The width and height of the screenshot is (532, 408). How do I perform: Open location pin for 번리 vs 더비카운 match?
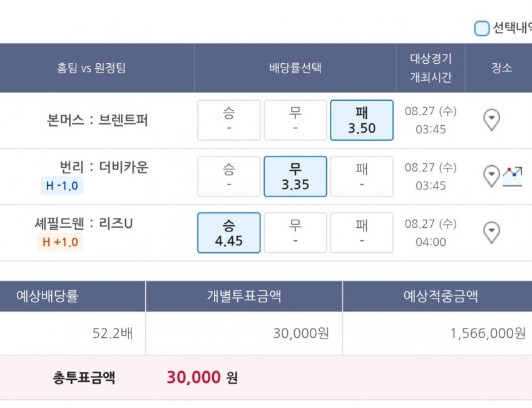[492, 176]
